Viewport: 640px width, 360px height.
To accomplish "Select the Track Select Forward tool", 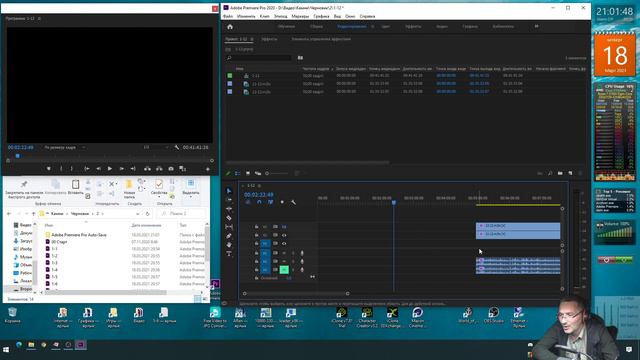I will [229, 200].
